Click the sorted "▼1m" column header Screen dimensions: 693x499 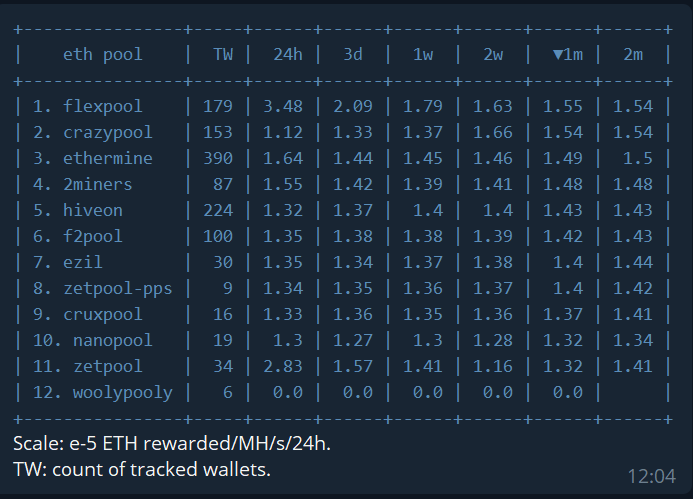(568, 55)
